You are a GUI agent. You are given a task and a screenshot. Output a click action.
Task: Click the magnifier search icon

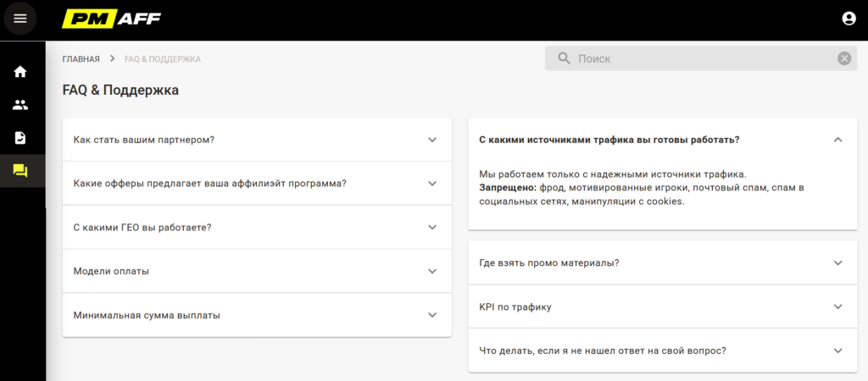(564, 58)
